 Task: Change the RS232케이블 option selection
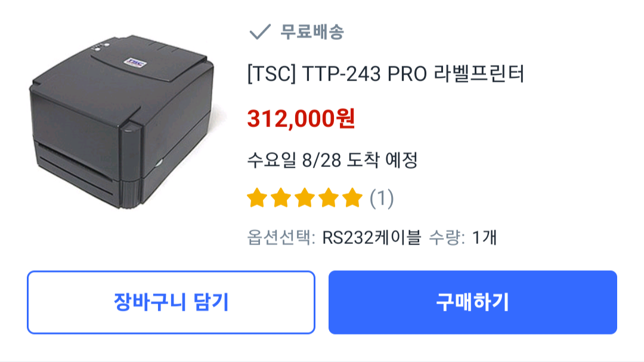pos(371,237)
